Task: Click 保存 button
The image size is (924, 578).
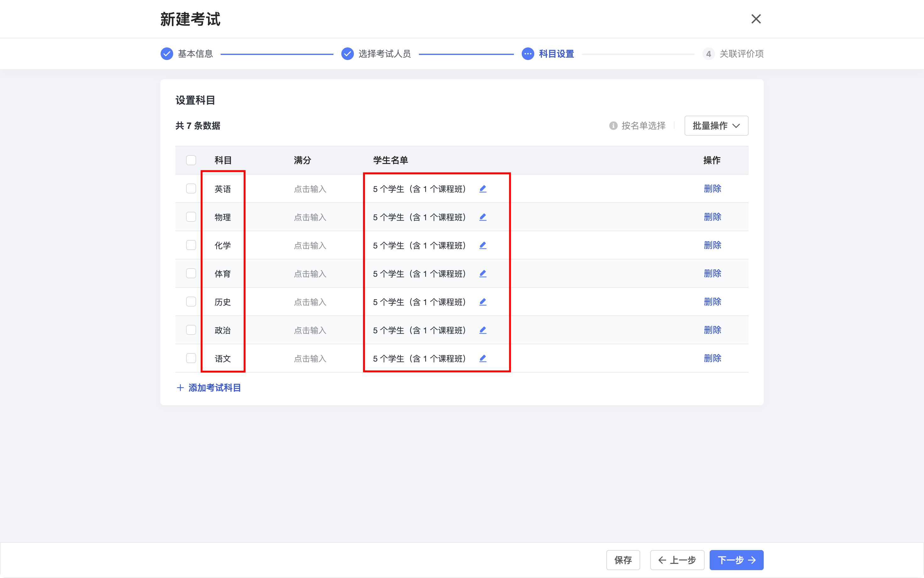Action: [x=623, y=560]
